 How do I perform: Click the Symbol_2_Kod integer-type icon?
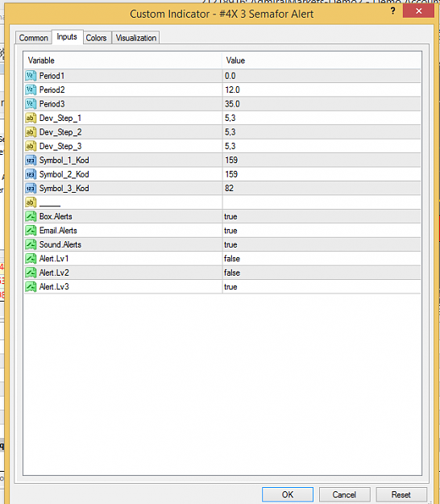[31, 174]
